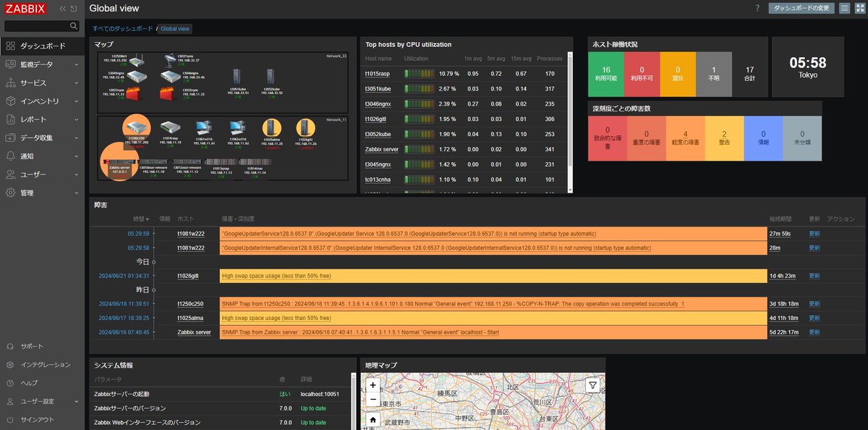Click the search magnifier icon
Screen dimensions: 868x430
74,26
